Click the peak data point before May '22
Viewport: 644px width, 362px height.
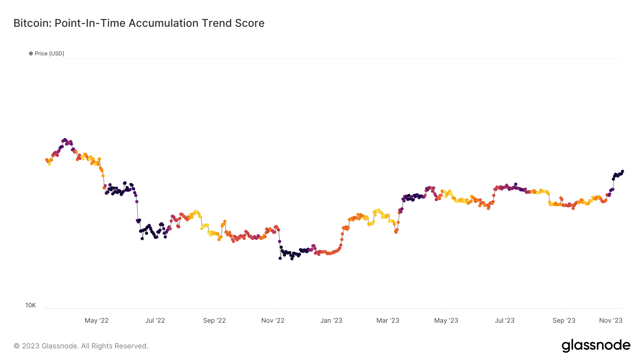tap(65, 140)
